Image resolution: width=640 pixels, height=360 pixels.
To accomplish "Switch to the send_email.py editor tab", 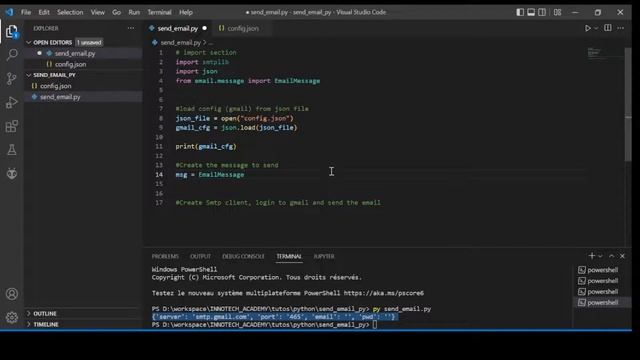I will [x=178, y=28].
